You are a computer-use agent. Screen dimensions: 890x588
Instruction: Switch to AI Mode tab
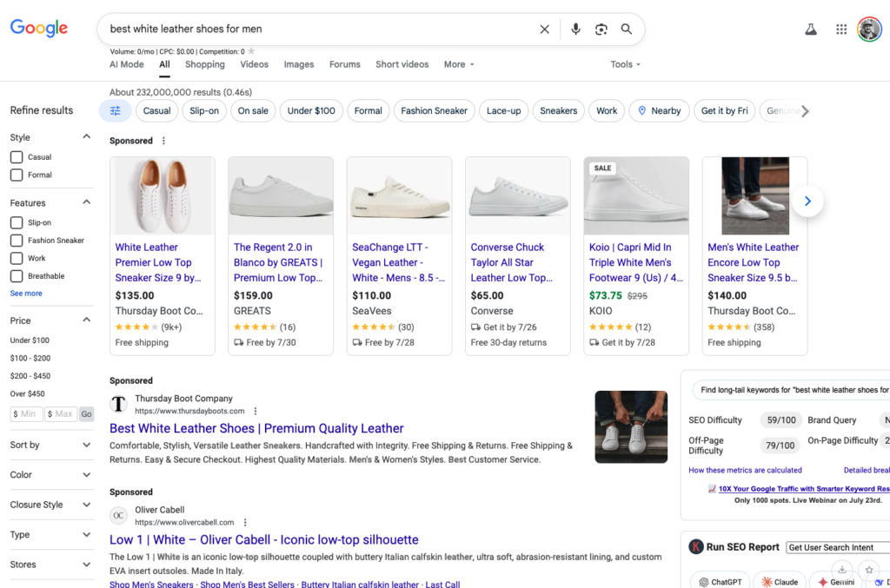pos(127,64)
